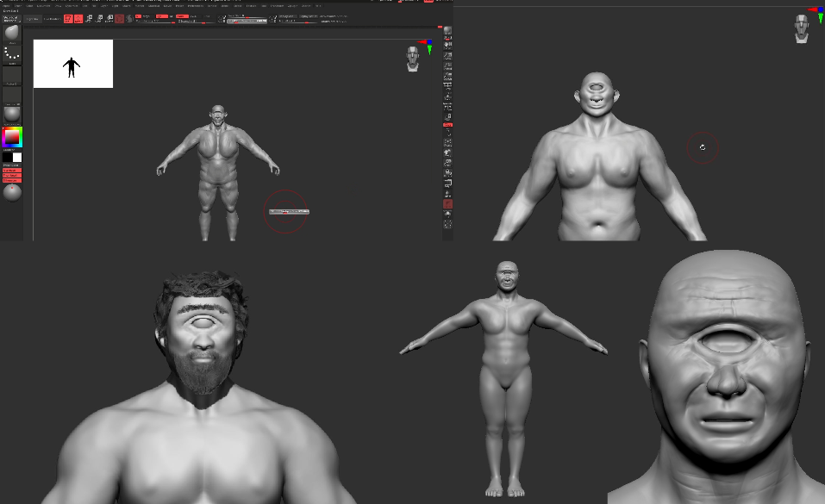The image size is (825, 504).
Task: Open the material sphere picker
Action: pos(12,113)
